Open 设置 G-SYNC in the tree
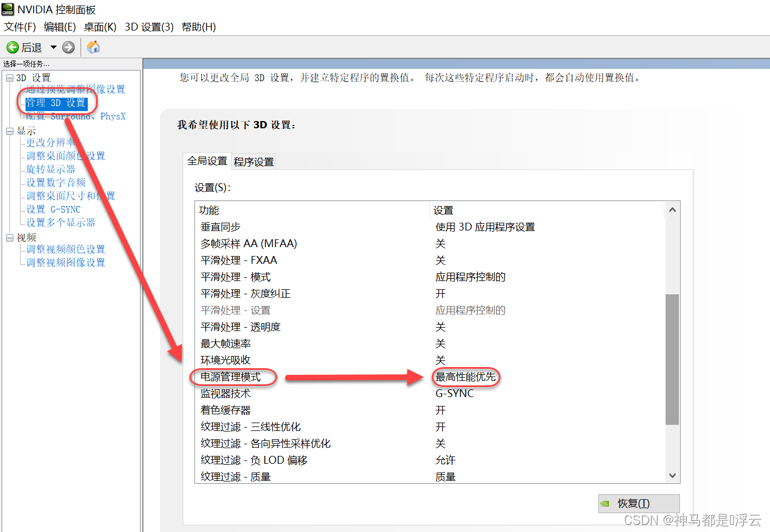Image resolution: width=770 pixels, height=532 pixels. [x=53, y=209]
